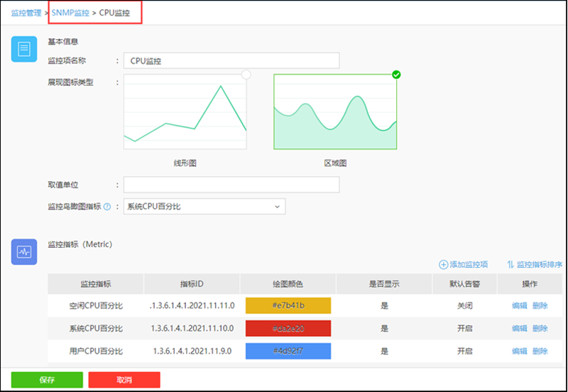Click the help icon beside 监控鸟瞰图指标
Image resolution: width=568 pixels, height=392 pixels.
(x=107, y=207)
